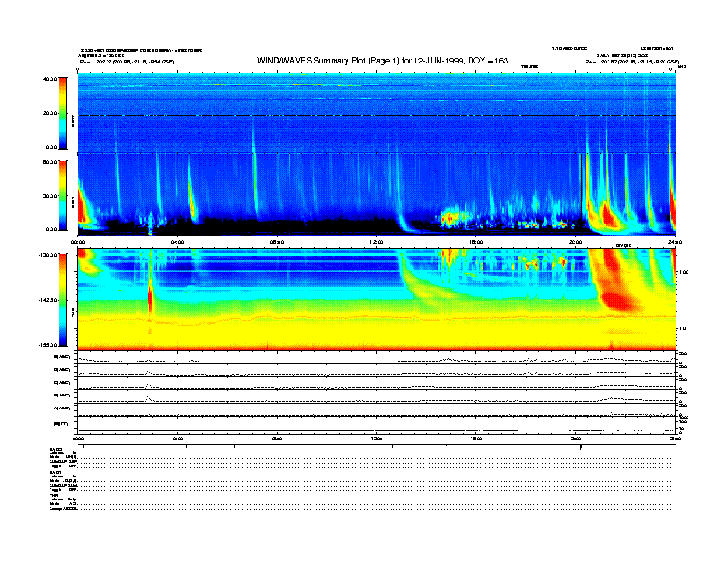Click the 16:00 tick label below RAD1 spectrogram
Viewport: 728px width, 563px height.
[475, 242]
